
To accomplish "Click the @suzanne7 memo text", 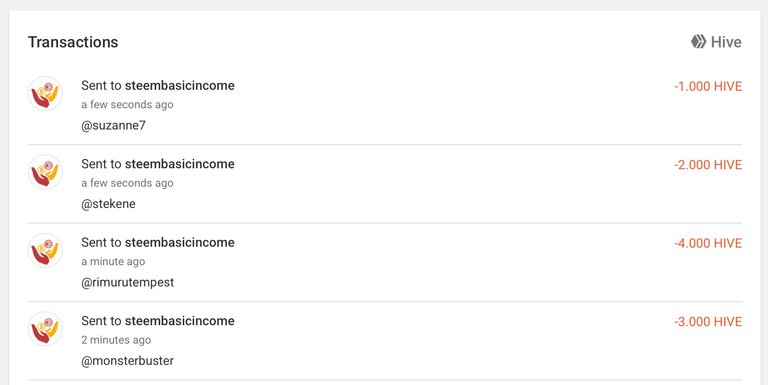I will (x=113, y=125).
